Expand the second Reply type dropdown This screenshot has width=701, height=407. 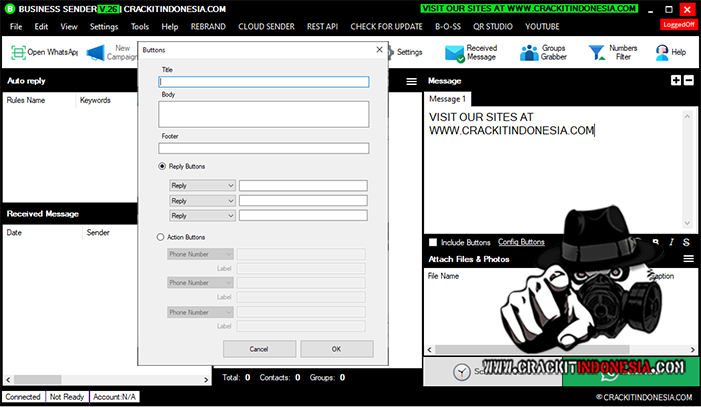pyautogui.click(x=203, y=200)
